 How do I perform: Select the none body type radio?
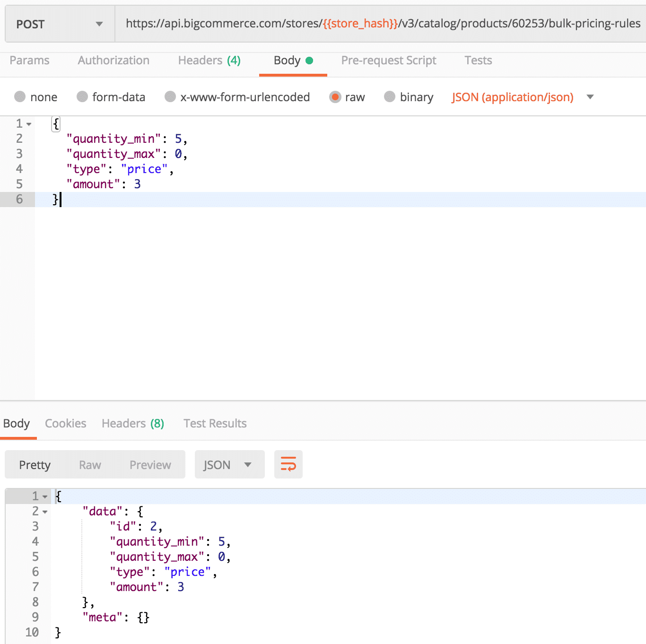[x=20, y=97]
